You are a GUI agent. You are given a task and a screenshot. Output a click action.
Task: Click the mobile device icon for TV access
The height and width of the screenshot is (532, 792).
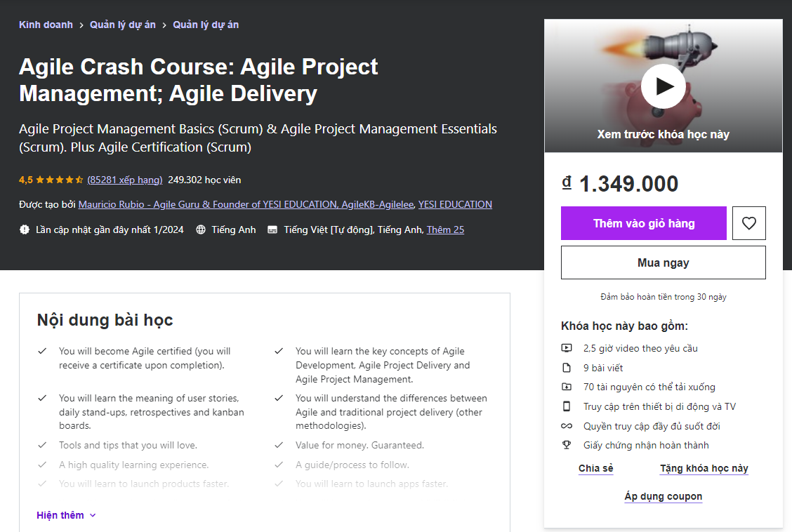(x=566, y=406)
